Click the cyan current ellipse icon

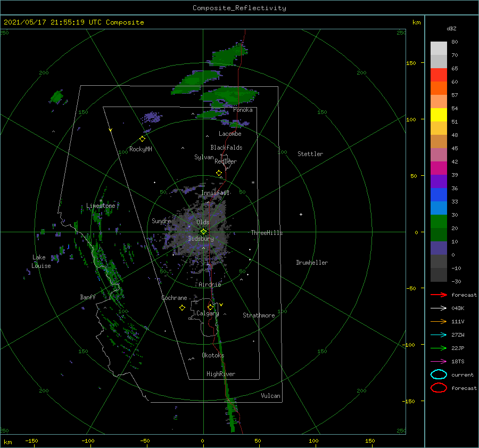pyautogui.click(x=439, y=374)
